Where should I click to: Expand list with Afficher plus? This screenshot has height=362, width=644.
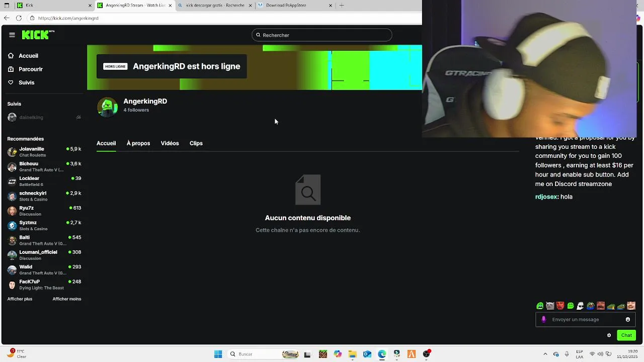click(x=20, y=299)
